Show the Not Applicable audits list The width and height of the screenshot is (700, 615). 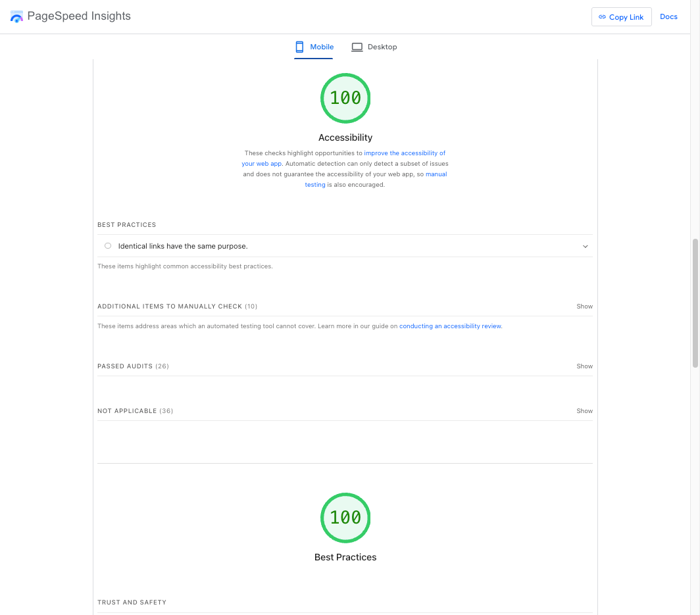coord(584,410)
